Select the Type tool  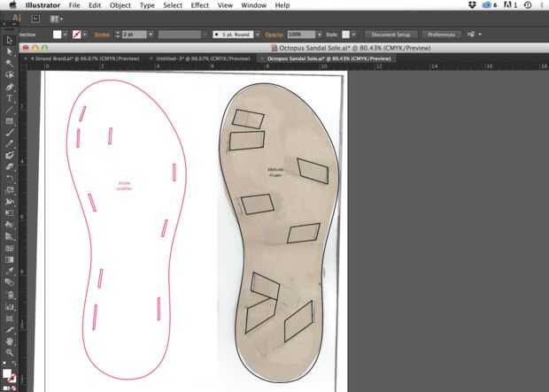click(10, 98)
